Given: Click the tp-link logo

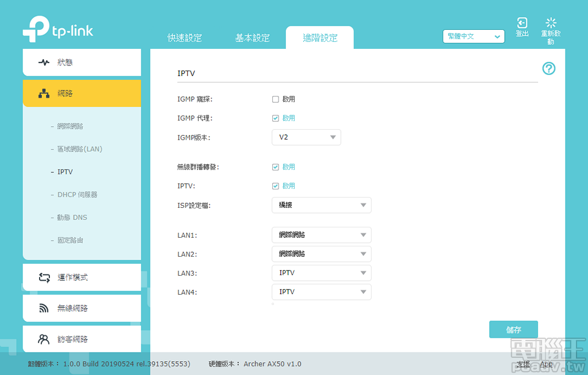Looking at the screenshot, I should [x=57, y=30].
